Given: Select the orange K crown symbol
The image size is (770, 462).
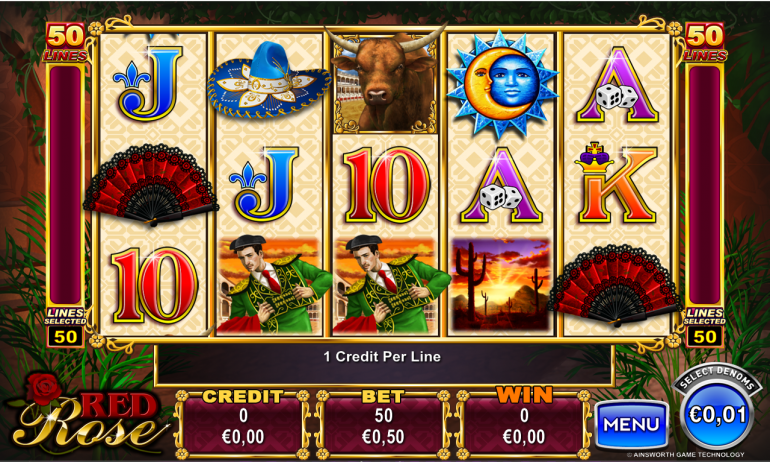Looking at the screenshot, I should point(616,183).
